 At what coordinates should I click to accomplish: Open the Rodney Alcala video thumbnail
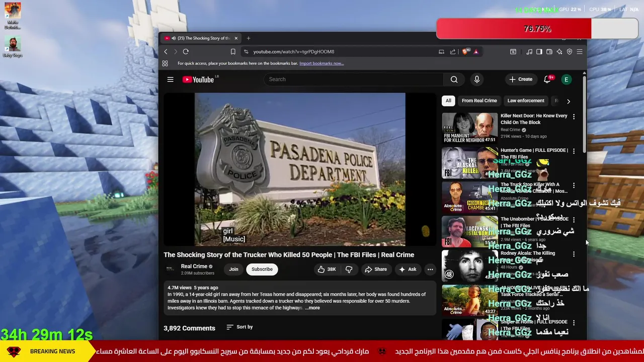(469, 265)
